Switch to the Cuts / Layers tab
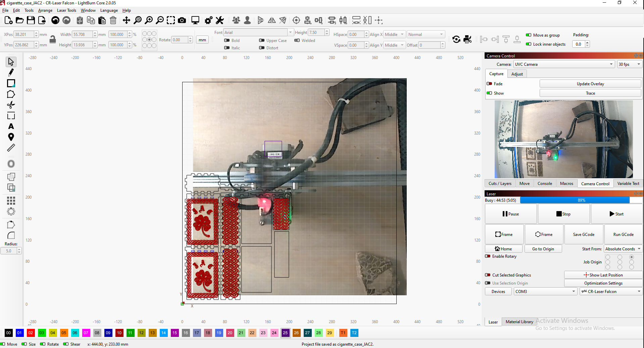Viewport: 644px width, 348px height. coord(500,184)
